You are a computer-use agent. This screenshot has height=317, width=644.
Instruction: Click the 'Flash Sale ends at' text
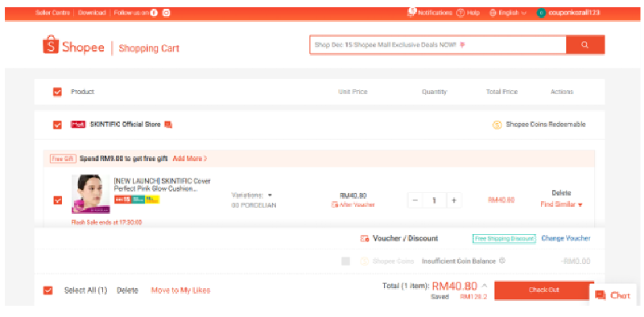107,222
